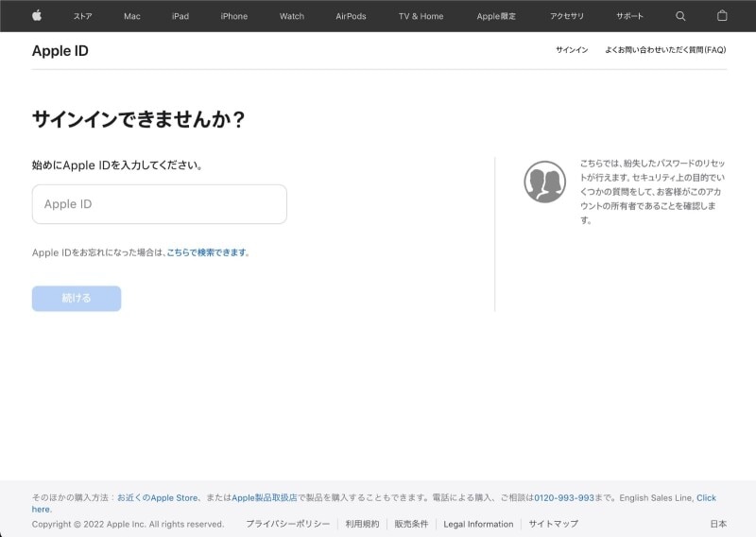The height and width of the screenshot is (537, 756).
Task: Open the プライバシーポリシー footer link
Action: [288, 524]
